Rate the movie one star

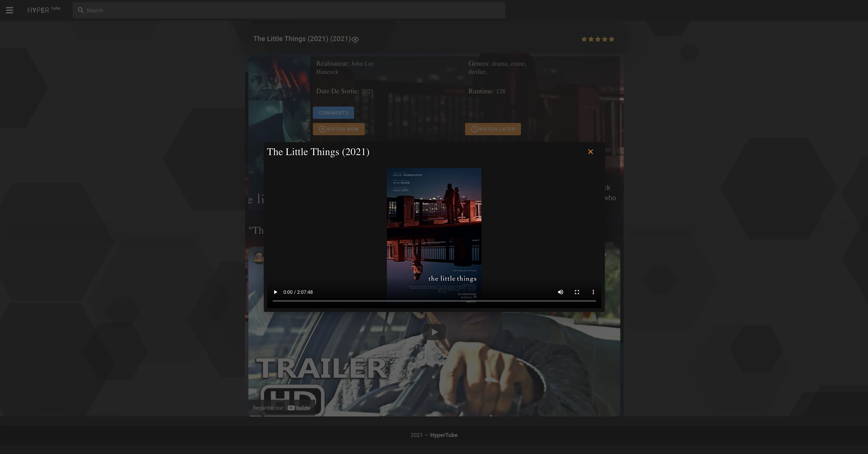pos(584,39)
